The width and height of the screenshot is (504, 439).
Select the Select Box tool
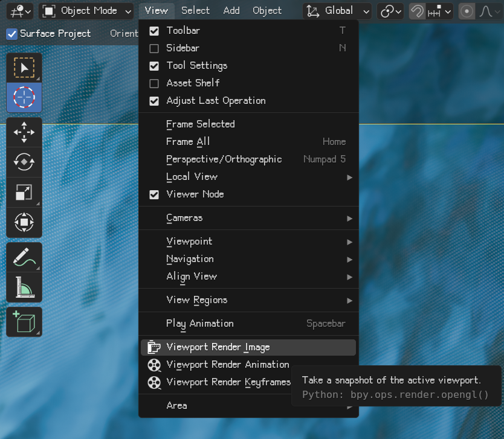coord(24,68)
